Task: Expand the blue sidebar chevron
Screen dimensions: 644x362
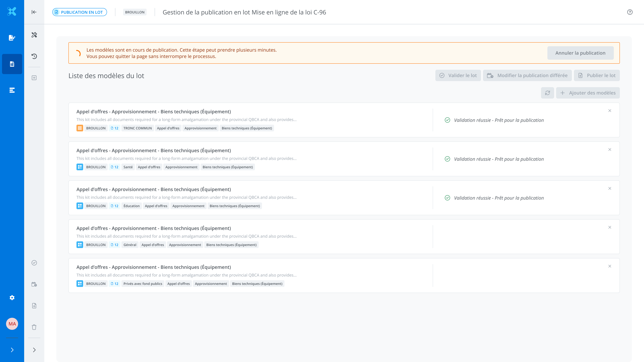Action: tap(12, 350)
